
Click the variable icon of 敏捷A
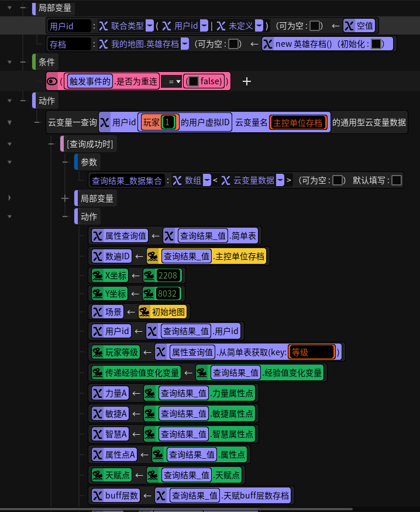pos(98,414)
